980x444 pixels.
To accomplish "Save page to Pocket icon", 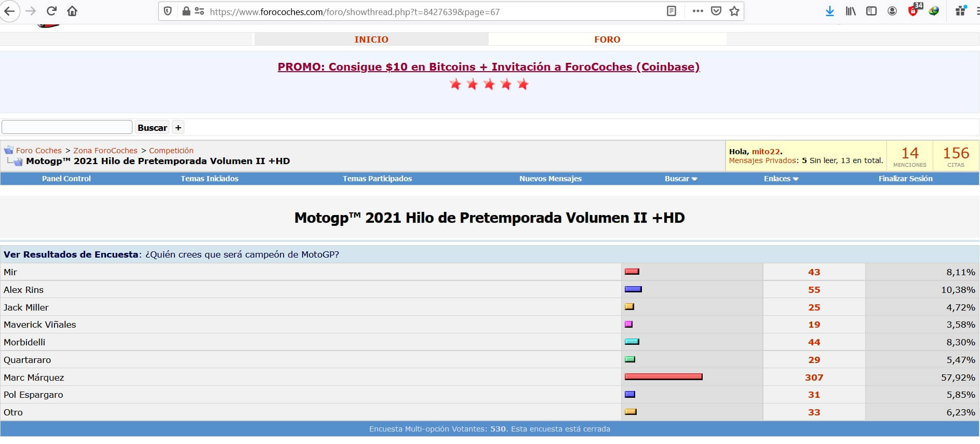I will [716, 11].
